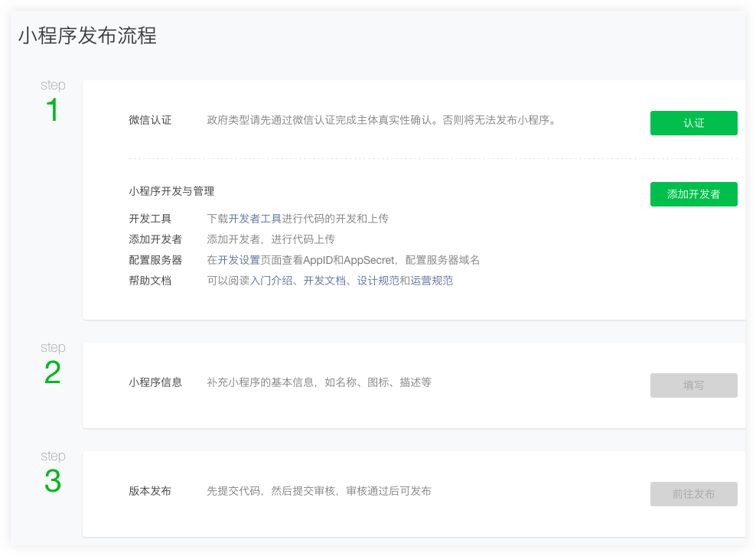This screenshot has height=556, width=756.
Task: Click the 添加开发者 button
Action: tap(693, 194)
